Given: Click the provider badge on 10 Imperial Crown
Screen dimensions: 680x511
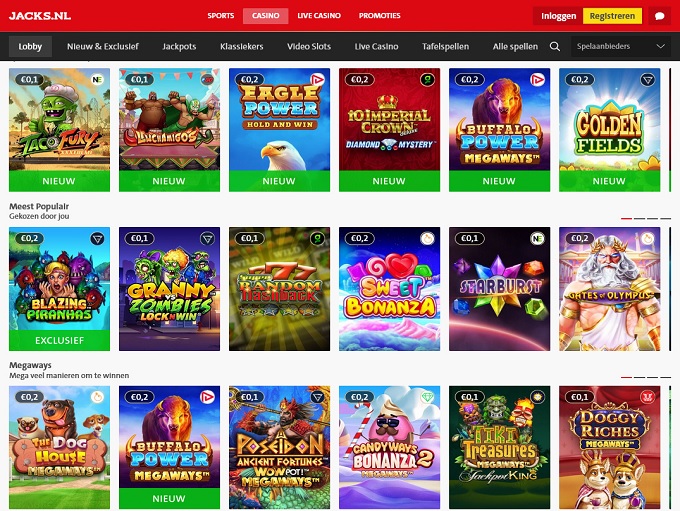Looking at the screenshot, I should click(x=427, y=79).
